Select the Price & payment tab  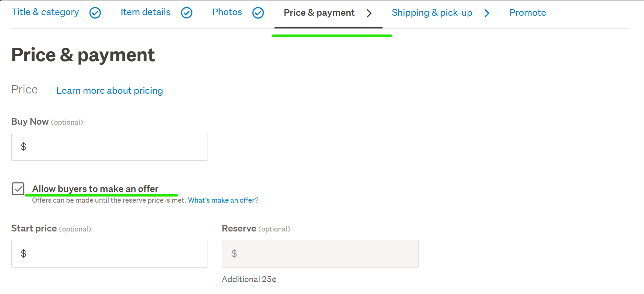tap(319, 13)
